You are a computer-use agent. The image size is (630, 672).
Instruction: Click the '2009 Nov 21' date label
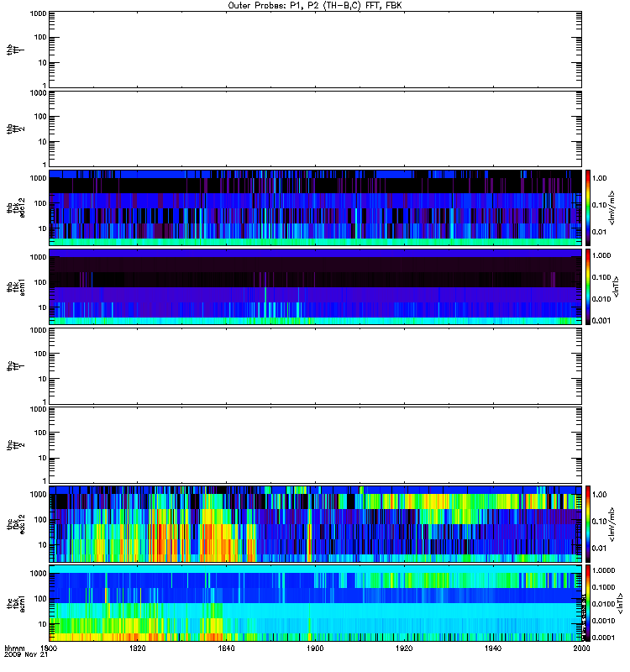(x=26, y=654)
